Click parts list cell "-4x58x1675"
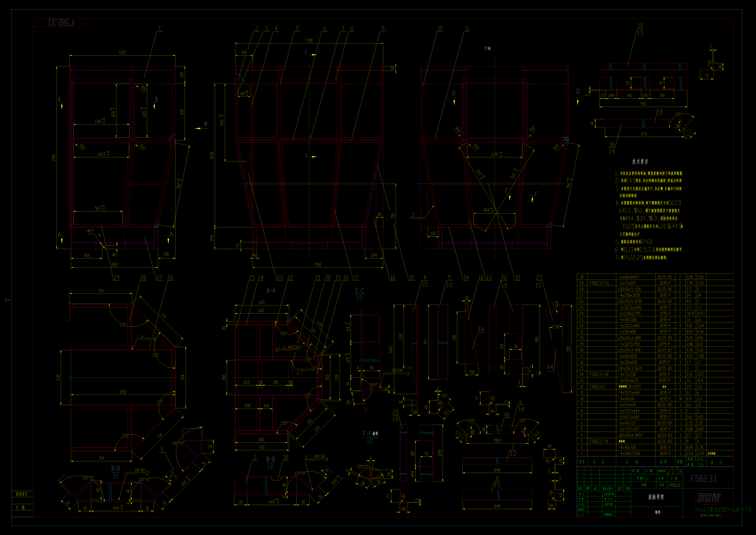 point(628,380)
